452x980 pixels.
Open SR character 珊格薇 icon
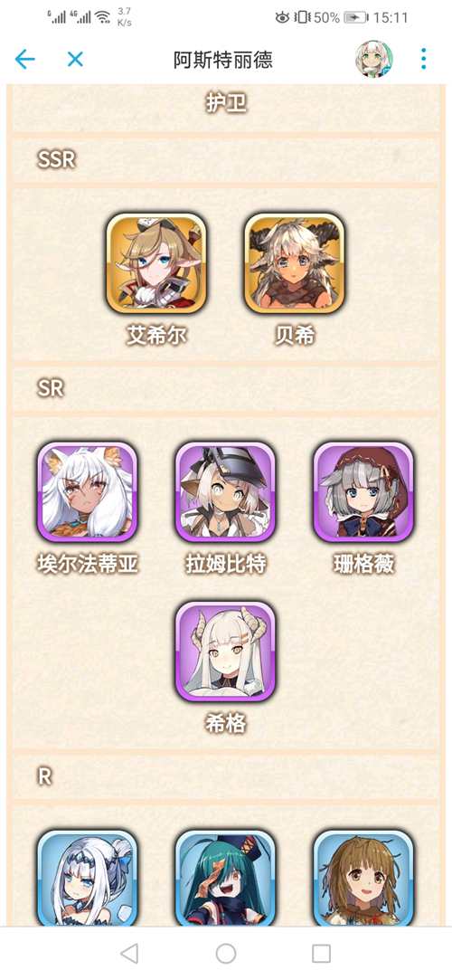click(x=363, y=492)
